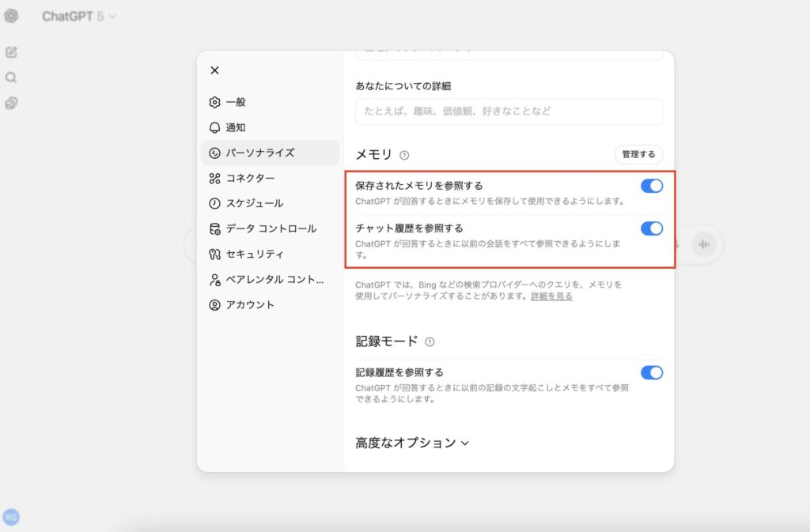Open the user profile avatar at bottom left
This screenshot has width=810, height=532.
click(11, 517)
